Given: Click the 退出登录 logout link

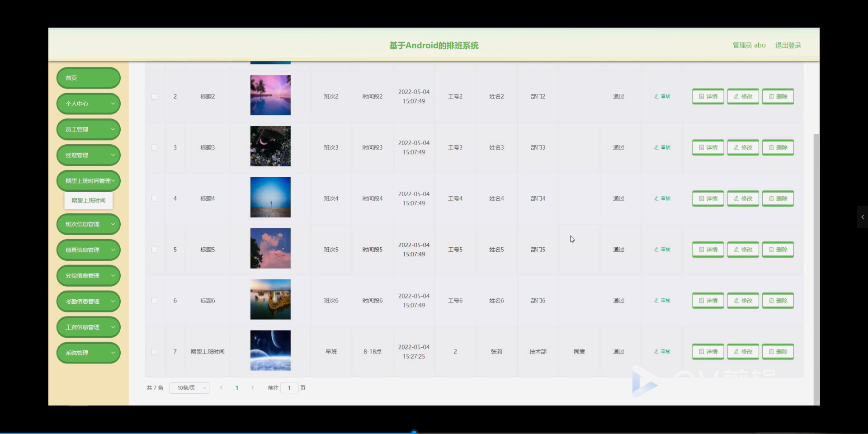Looking at the screenshot, I should click(788, 45).
